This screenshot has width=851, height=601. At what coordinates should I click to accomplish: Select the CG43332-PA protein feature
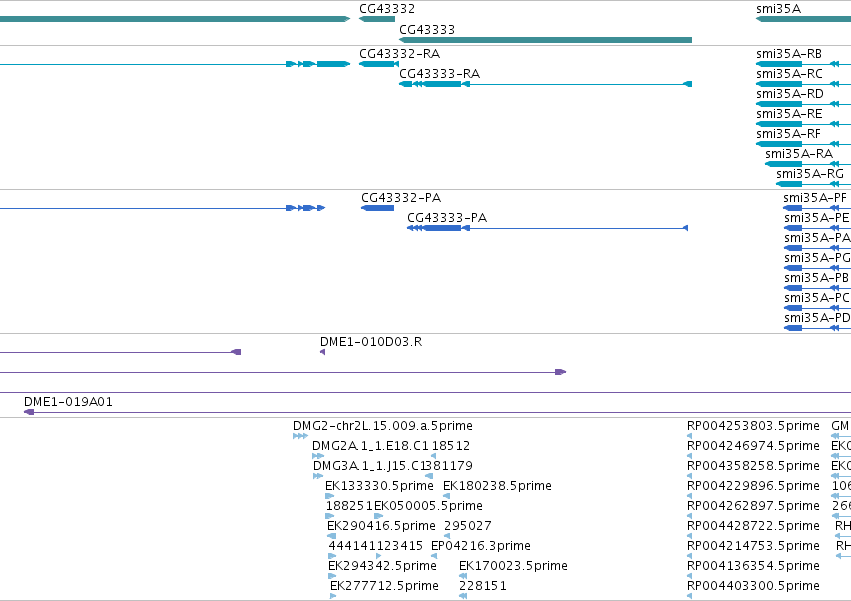coord(377,208)
